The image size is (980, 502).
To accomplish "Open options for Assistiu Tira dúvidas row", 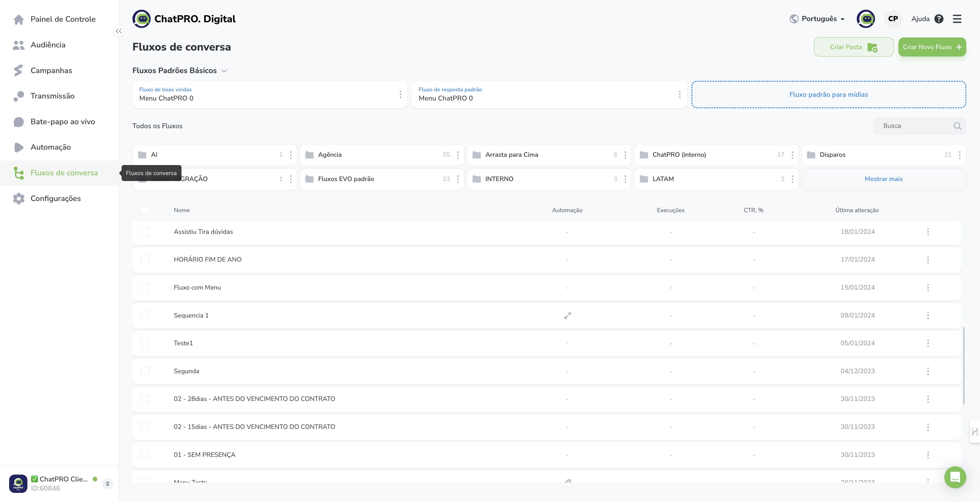I will 928,232.
